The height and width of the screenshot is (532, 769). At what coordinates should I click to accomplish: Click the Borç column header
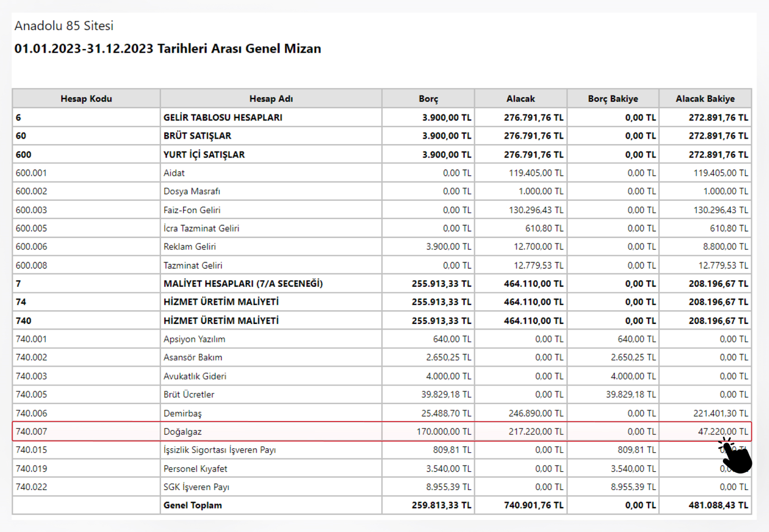[428, 99]
